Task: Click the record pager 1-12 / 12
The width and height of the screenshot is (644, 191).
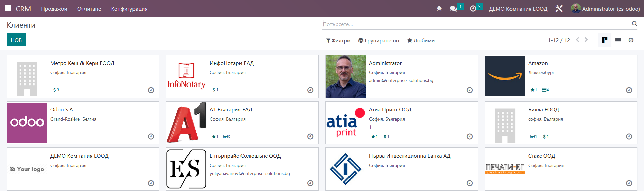Action: coord(559,40)
